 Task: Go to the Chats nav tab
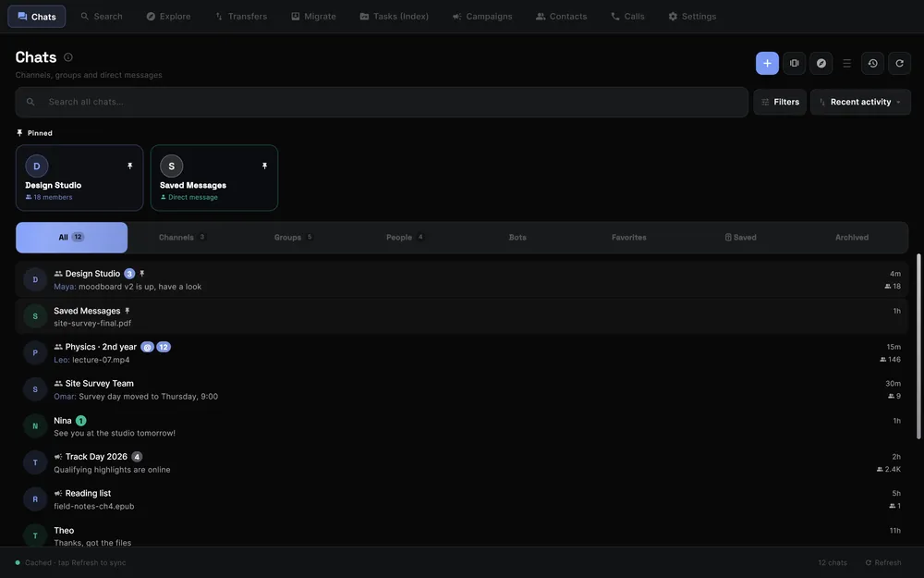(37, 17)
